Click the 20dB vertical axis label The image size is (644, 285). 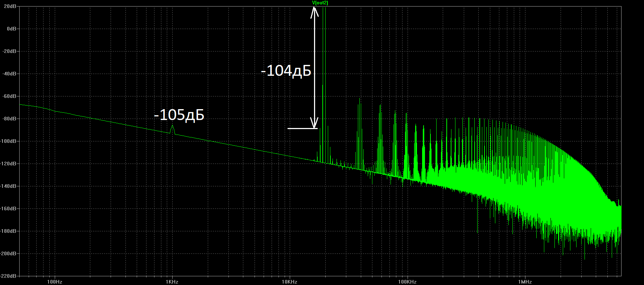[x=10, y=6]
